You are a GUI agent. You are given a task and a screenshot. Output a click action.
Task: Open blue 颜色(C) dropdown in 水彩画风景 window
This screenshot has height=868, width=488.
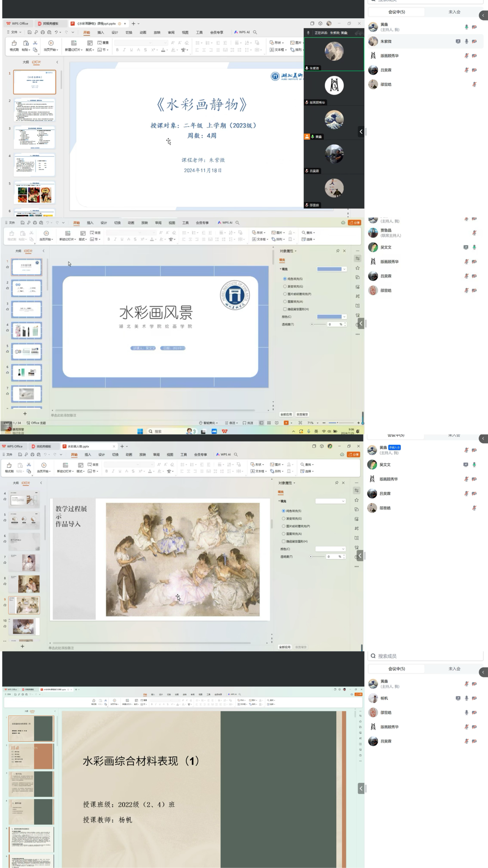pyautogui.click(x=332, y=317)
